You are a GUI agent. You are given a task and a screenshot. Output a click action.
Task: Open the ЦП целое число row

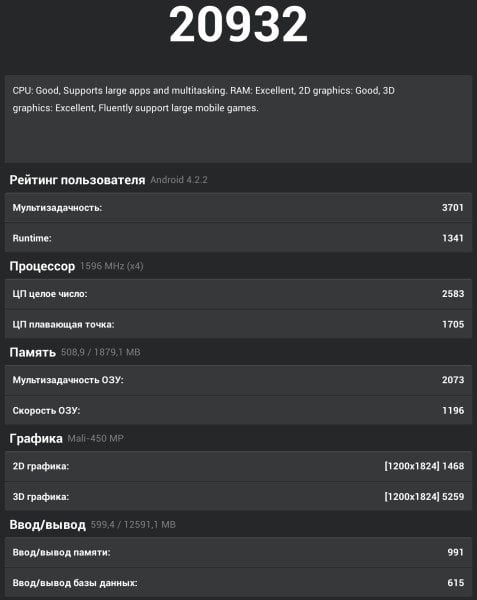(x=238, y=294)
